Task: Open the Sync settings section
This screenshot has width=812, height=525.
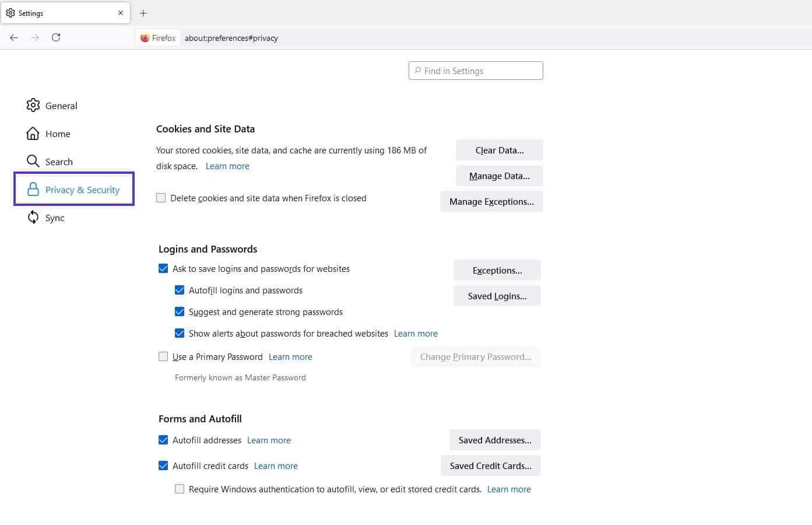Action: click(55, 218)
